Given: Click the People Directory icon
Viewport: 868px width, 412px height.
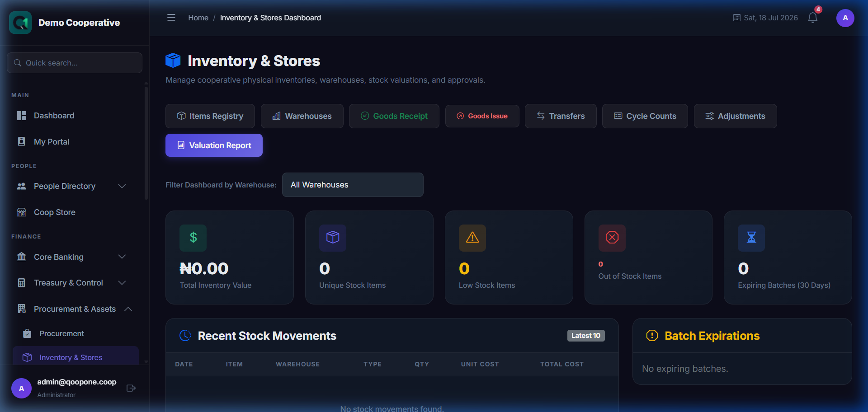Looking at the screenshot, I should tap(21, 186).
